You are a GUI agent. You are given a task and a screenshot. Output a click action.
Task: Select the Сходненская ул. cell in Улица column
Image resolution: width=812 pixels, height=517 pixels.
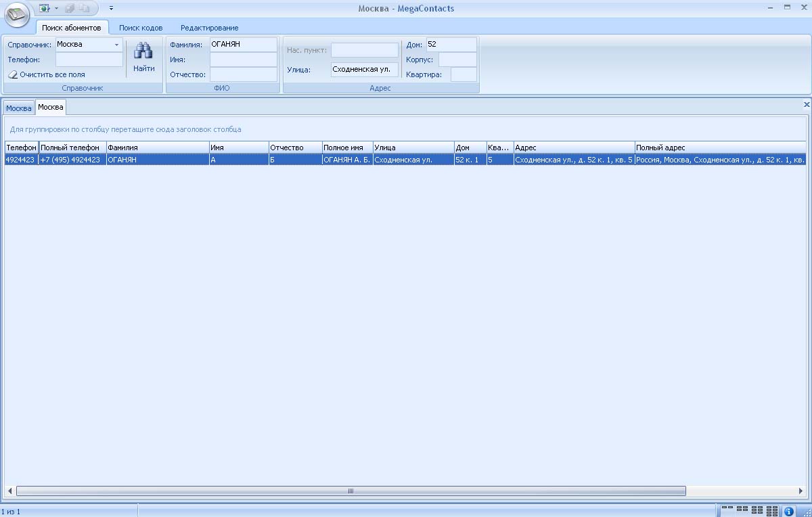(x=413, y=160)
